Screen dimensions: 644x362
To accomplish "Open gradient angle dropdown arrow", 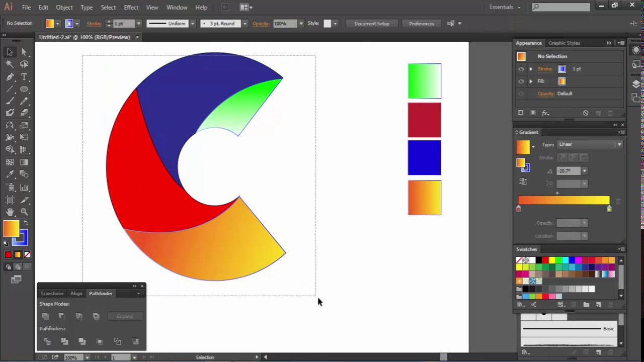I will click(584, 171).
